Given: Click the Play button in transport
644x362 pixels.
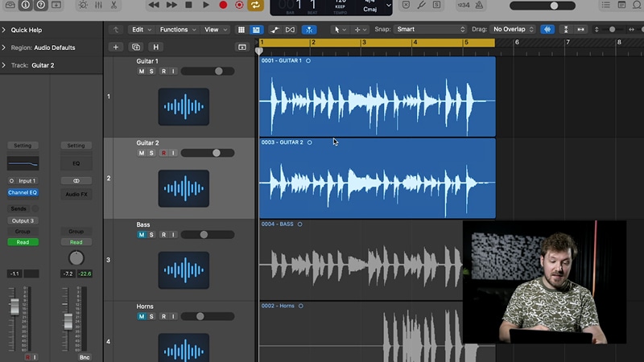Looking at the screenshot, I should (x=206, y=5).
